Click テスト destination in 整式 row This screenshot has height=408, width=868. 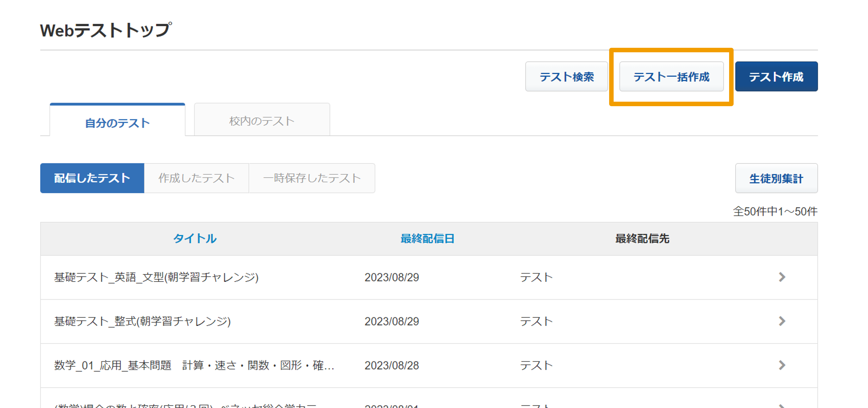point(536,321)
